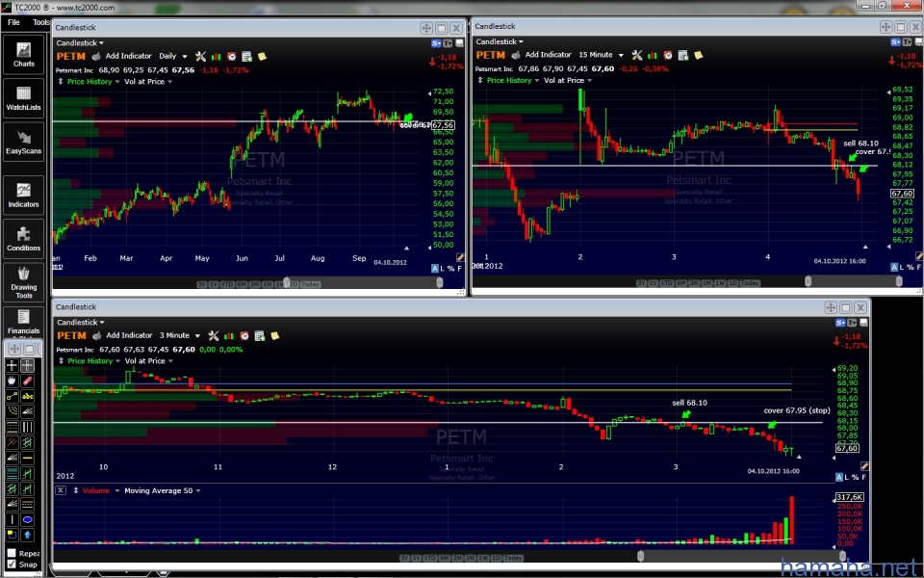The image size is (924, 578).
Task: Select 1Y range on 3 Minute chart
Action: [x=416, y=558]
